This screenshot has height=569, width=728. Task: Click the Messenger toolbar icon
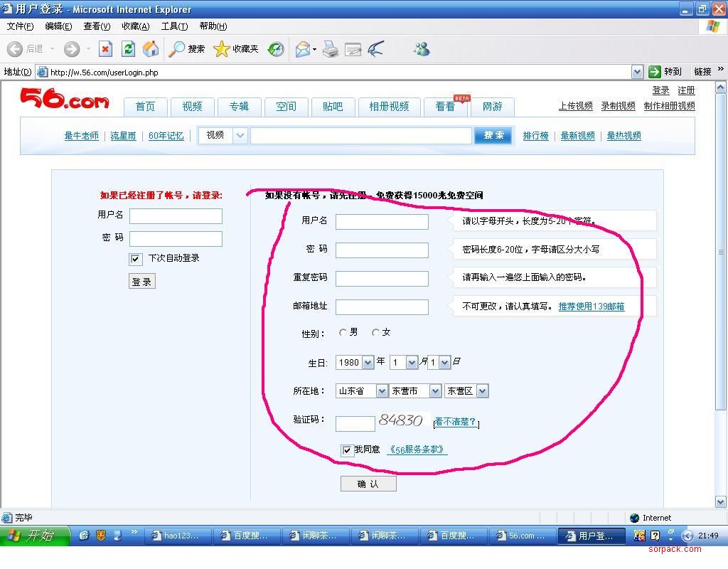click(x=422, y=49)
